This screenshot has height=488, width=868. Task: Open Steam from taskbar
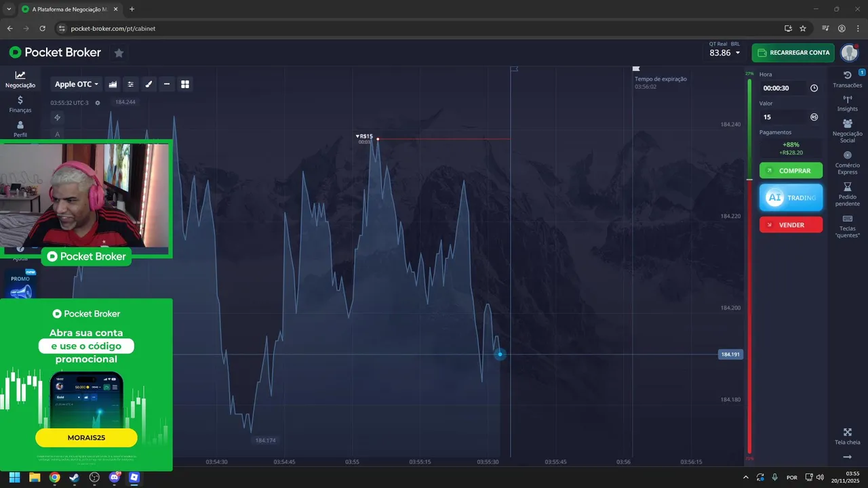pos(74,477)
